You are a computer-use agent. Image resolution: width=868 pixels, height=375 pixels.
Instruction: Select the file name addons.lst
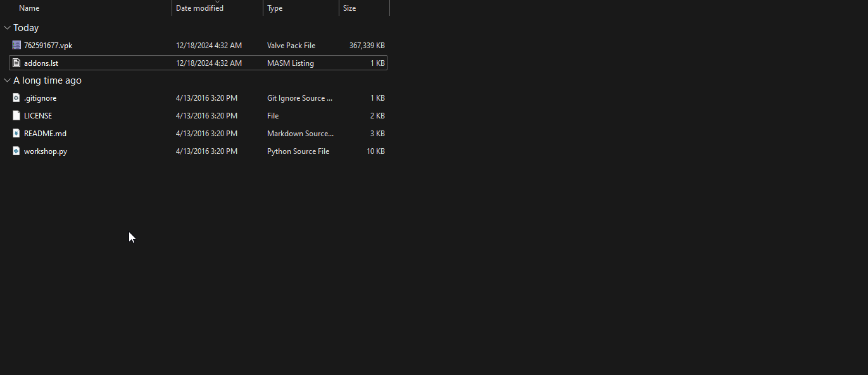[41, 63]
